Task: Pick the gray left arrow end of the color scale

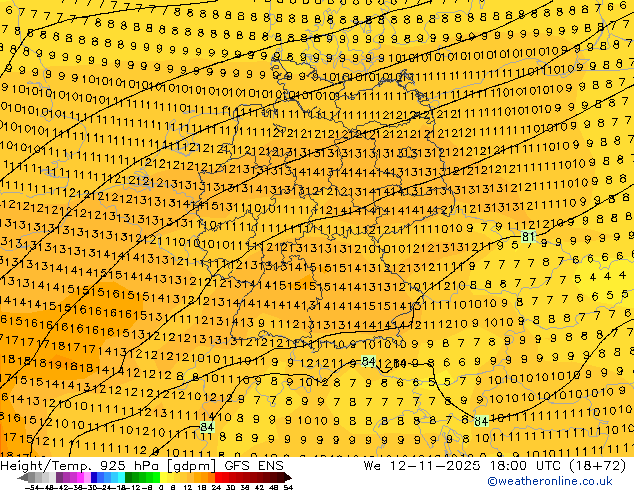Action: [23, 478]
